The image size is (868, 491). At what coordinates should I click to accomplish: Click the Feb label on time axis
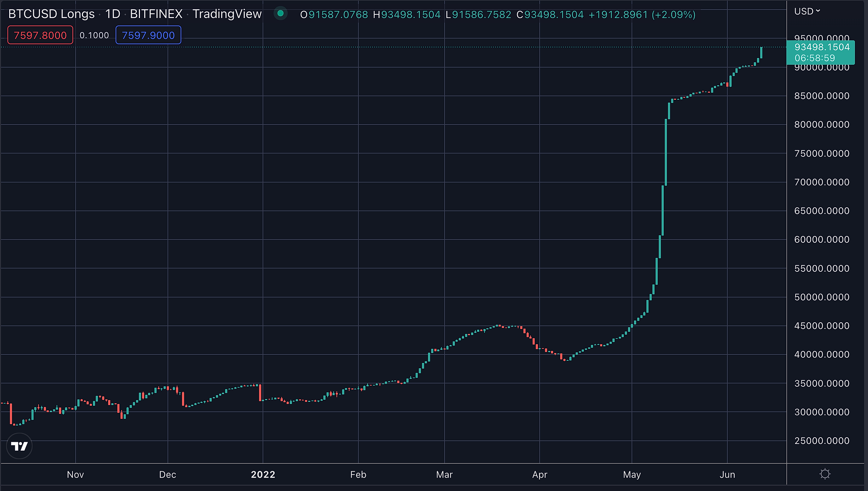coord(358,474)
